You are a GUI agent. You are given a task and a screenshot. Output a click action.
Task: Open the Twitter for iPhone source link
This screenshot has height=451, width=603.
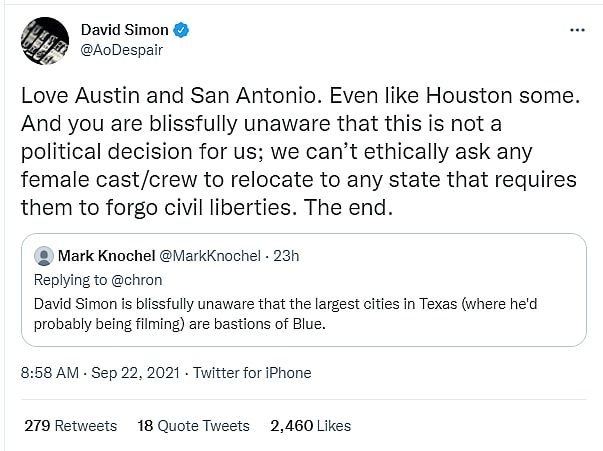click(252, 373)
